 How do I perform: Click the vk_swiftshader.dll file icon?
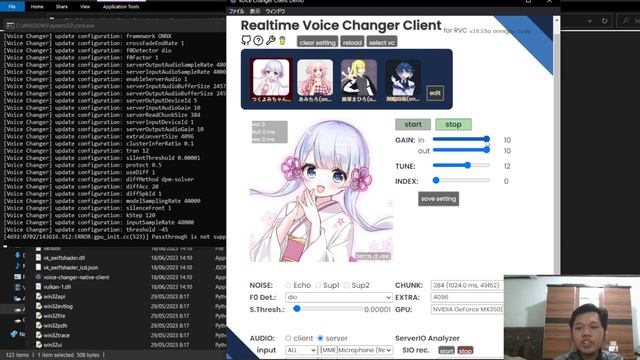[38, 258]
